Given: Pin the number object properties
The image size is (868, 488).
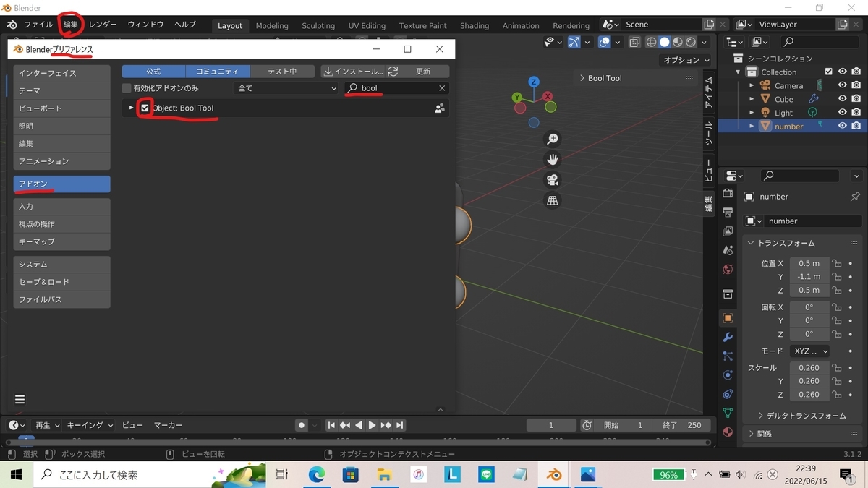Looking at the screenshot, I should pyautogui.click(x=855, y=197).
